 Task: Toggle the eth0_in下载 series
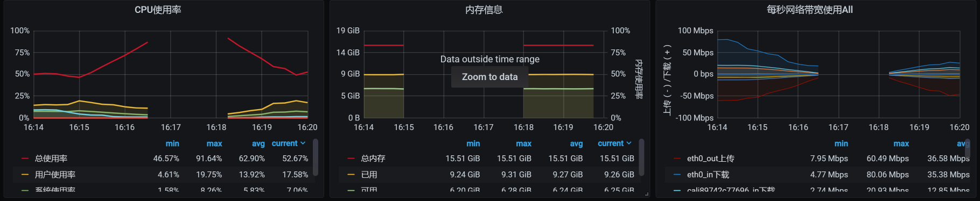[708, 175]
